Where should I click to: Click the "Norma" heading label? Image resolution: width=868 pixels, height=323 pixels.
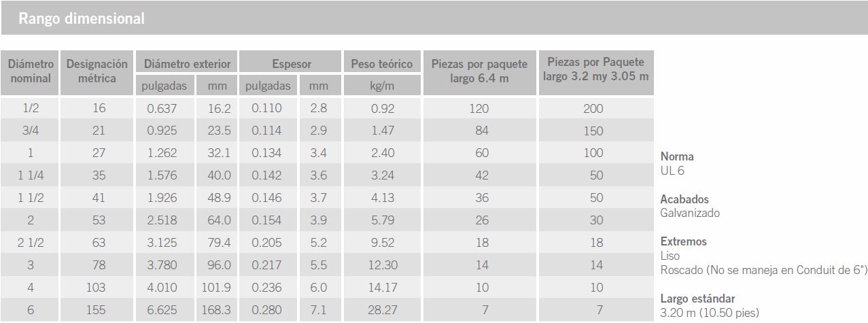[x=677, y=156]
